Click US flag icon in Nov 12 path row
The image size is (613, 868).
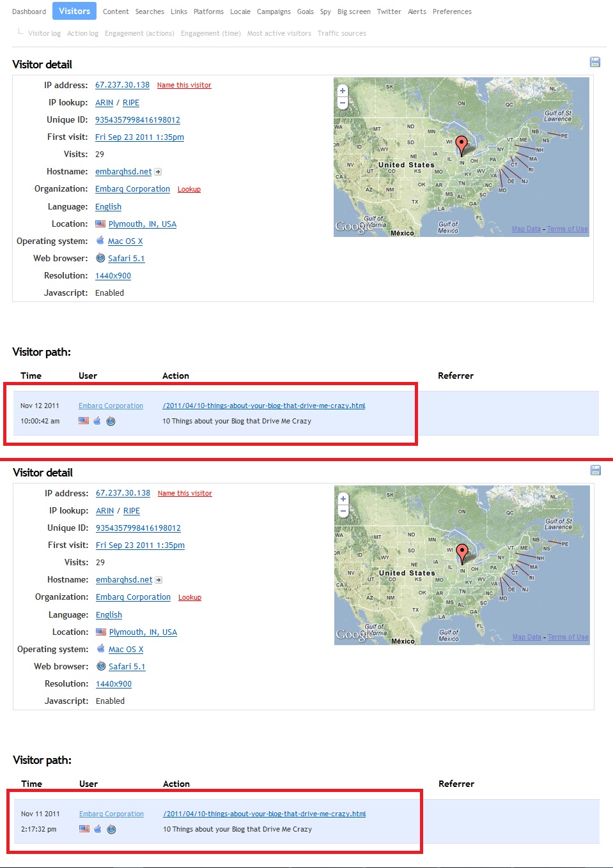coord(84,421)
